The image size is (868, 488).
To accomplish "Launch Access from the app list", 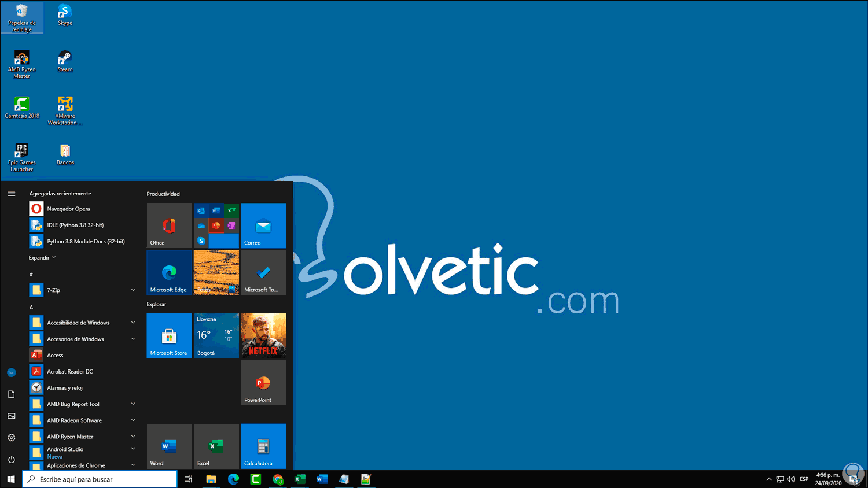I will (83, 355).
